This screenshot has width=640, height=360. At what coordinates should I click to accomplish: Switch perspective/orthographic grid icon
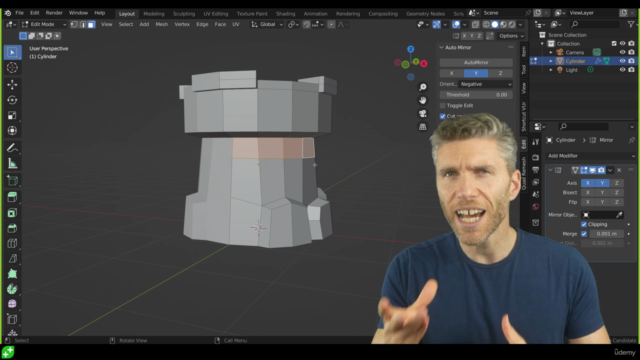pos(423,127)
